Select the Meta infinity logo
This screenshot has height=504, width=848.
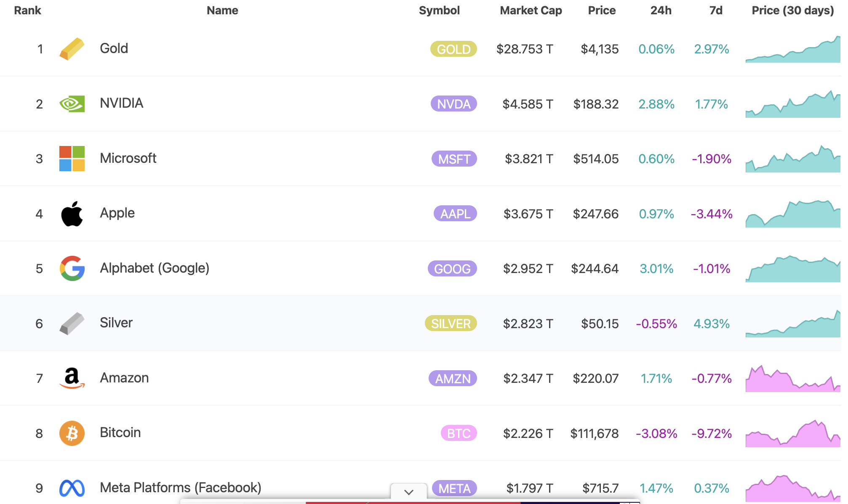tap(72, 488)
